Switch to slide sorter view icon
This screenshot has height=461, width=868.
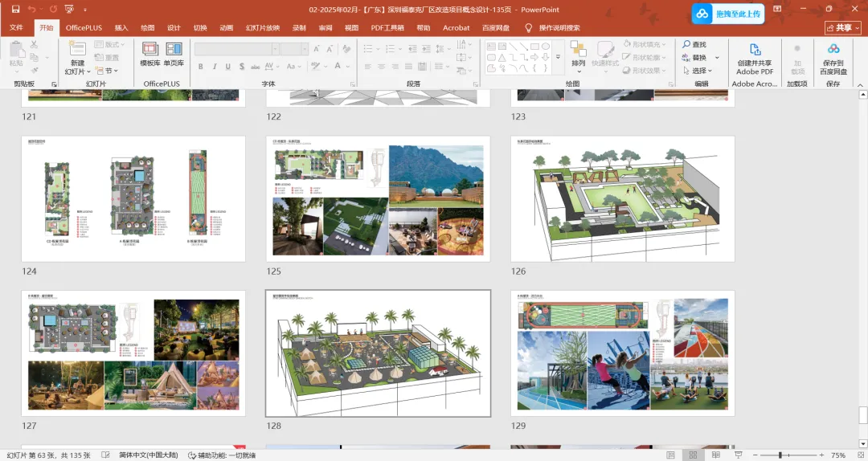pos(693,455)
